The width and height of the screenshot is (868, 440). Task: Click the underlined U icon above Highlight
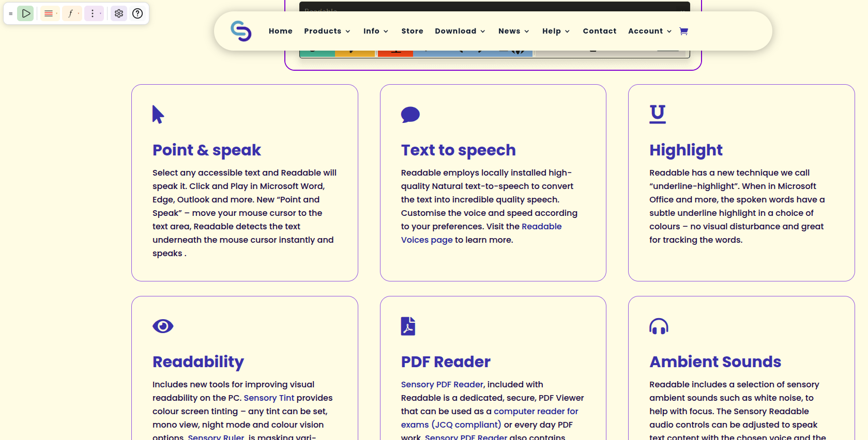click(x=658, y=114)
